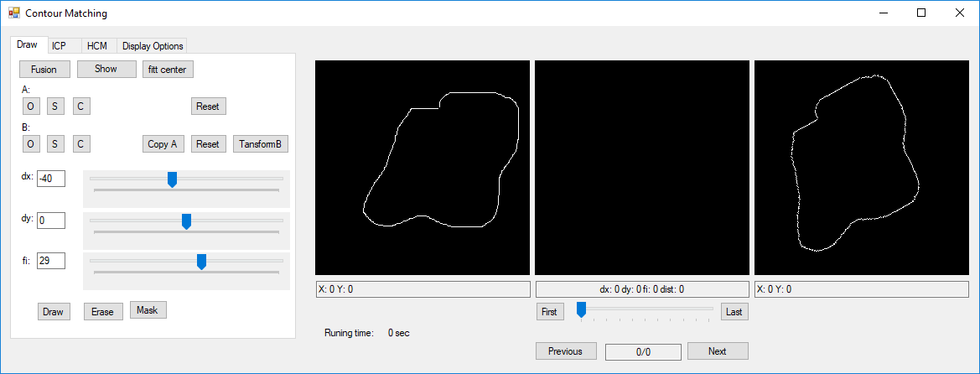The width and height of the screenshot is (980, 374).
Task: Apply TansformB to contour B
Action: click(261, 143)
